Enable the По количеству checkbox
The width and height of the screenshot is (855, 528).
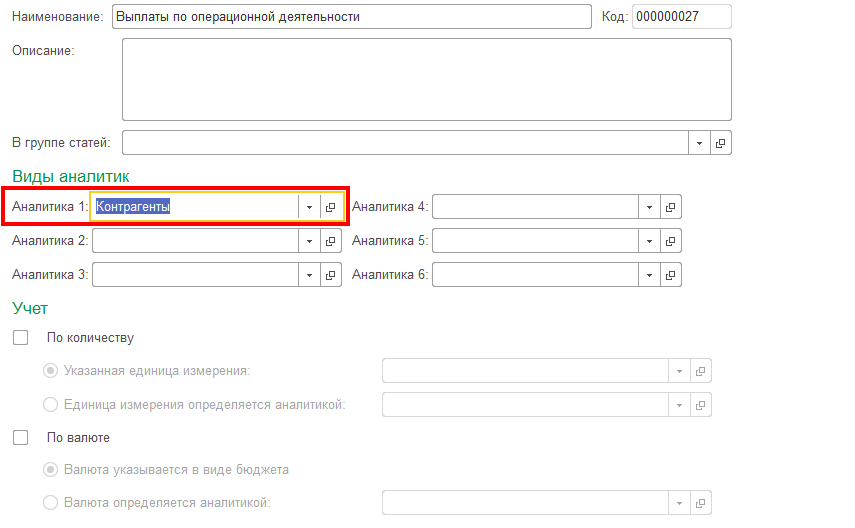(x=20, y=338)
